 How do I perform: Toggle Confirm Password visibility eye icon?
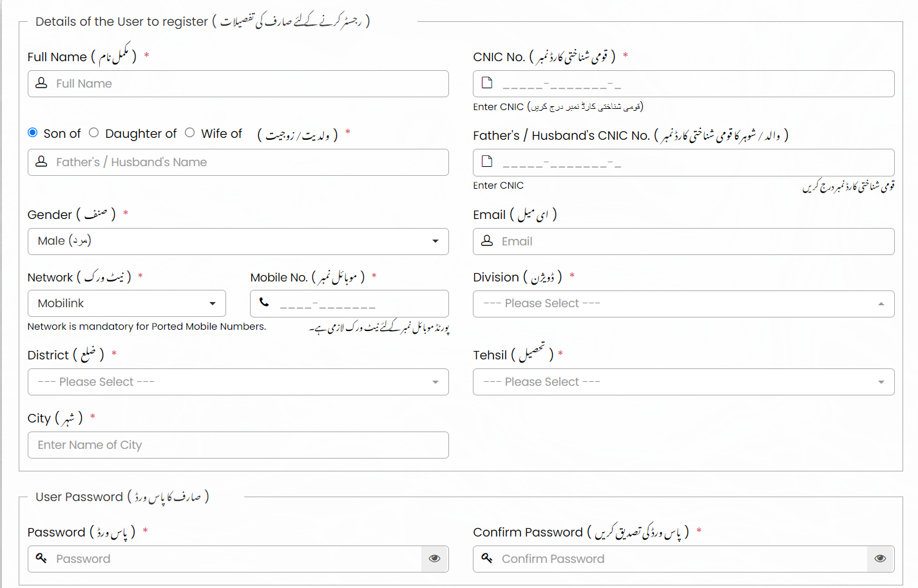[x=881, y=558]
